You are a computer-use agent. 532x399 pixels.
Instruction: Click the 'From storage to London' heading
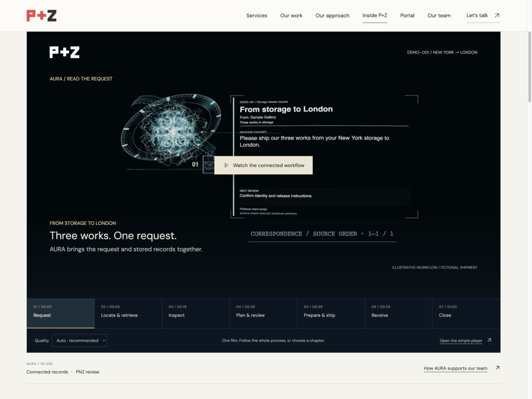coord(286,109)
